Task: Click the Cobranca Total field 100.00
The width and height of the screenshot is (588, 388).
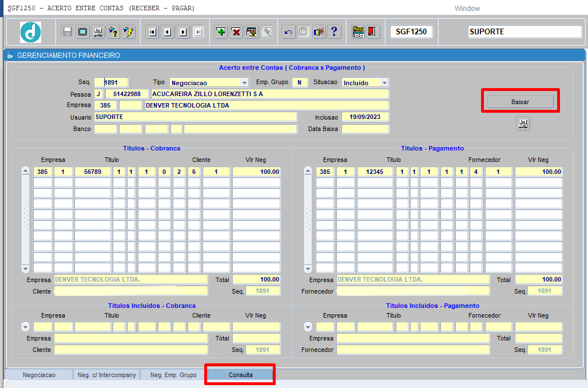Action: [x=256, y=279]
